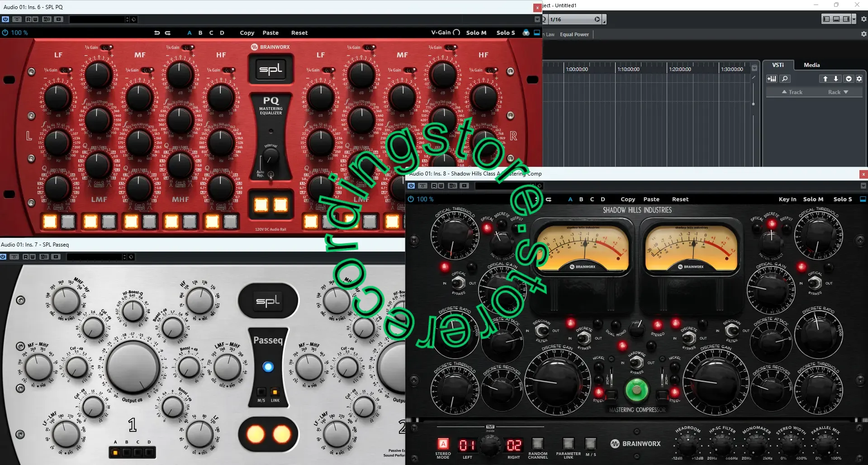Image resolution: width=868 pixels, height=465 pixels.
Task: Open SPL PQ preset name dropdown field
Action: click(97, 19)
